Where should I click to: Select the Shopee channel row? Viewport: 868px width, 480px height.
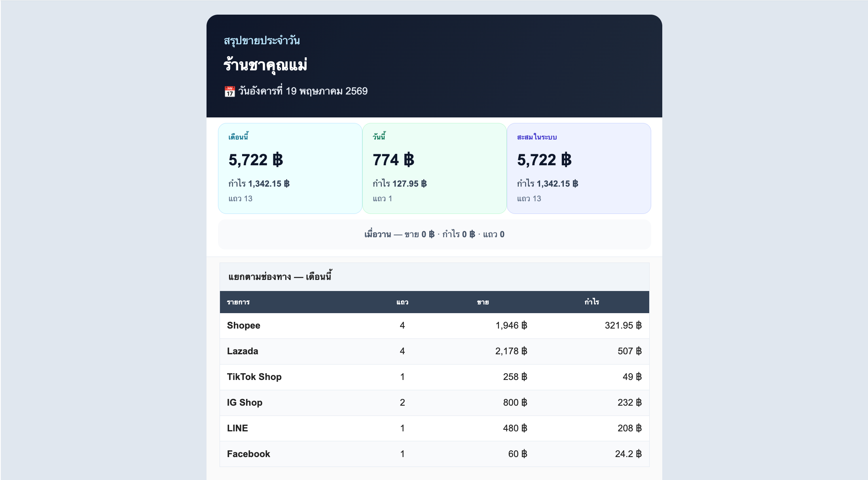tap(434, 326)
